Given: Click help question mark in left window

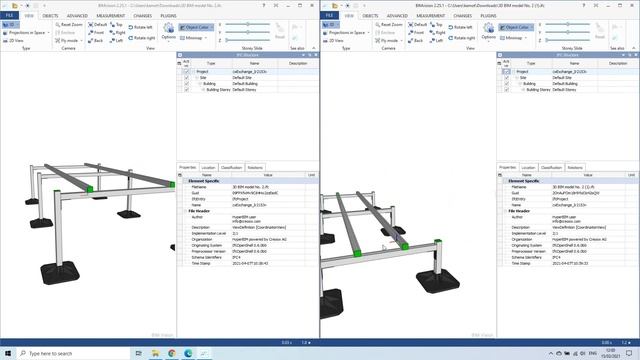Looking at the screenshot, I should pyautogui.click(x=264, y=6).
